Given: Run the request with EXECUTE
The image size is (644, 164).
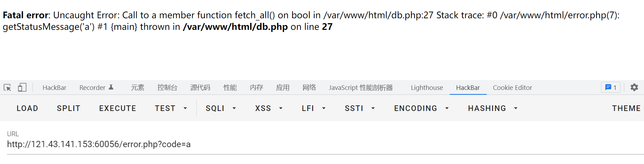Looking at the screenshot, I should coord(118,108).
